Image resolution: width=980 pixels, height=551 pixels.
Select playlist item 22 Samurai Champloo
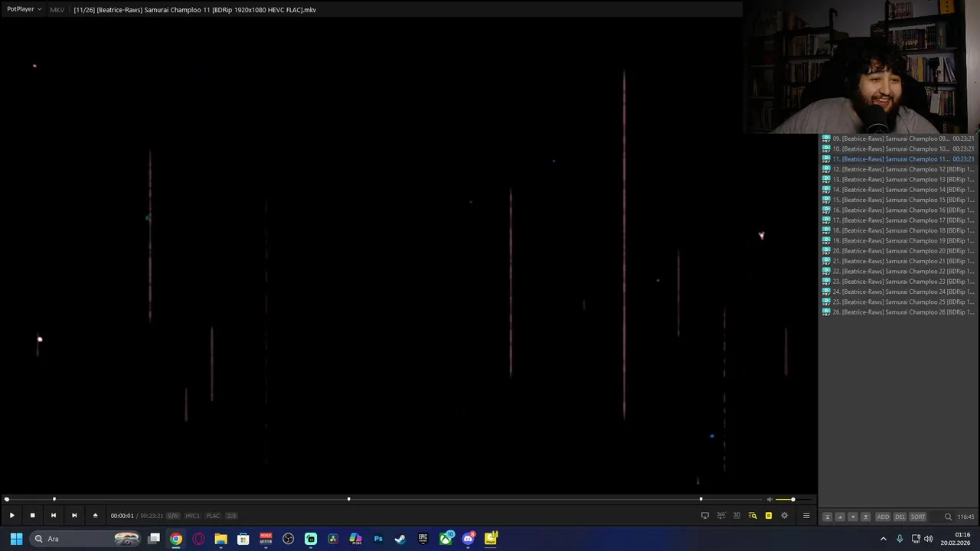(x=898, y=271)
